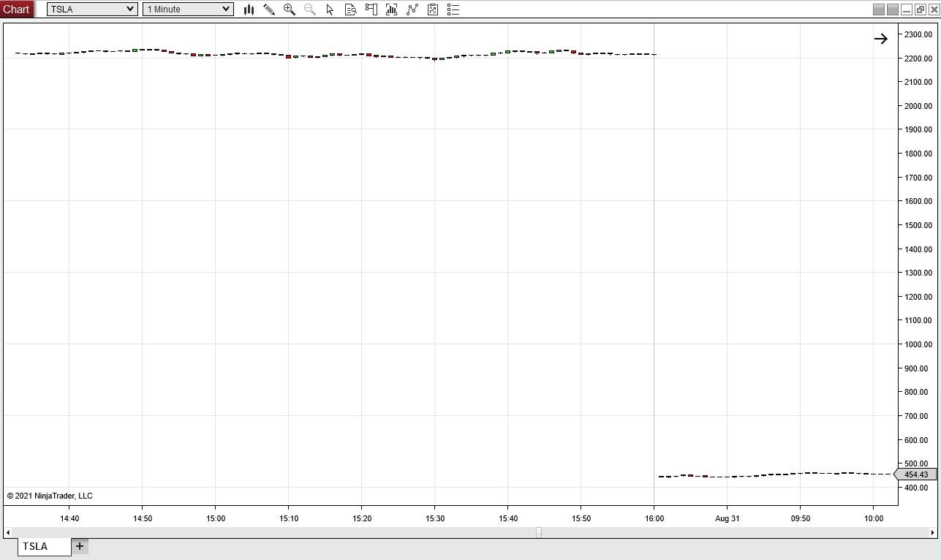Select the candlestick chart style icon
Screen dimensions: 941x560
[249, 10]
